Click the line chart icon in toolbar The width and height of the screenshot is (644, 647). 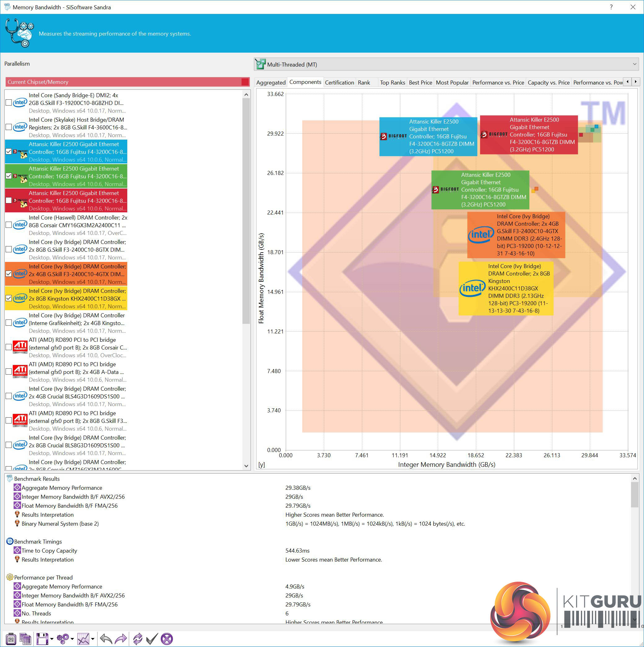pos(83,639)
